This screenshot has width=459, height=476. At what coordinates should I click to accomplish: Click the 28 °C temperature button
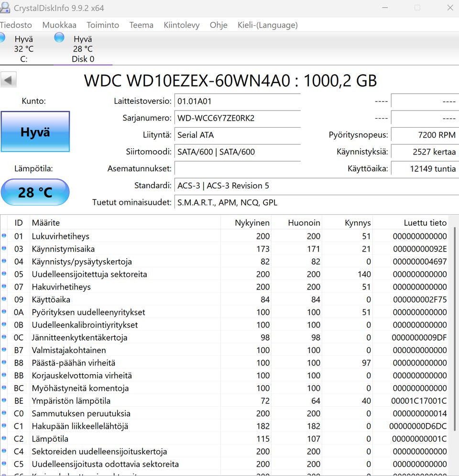point(35,192)
